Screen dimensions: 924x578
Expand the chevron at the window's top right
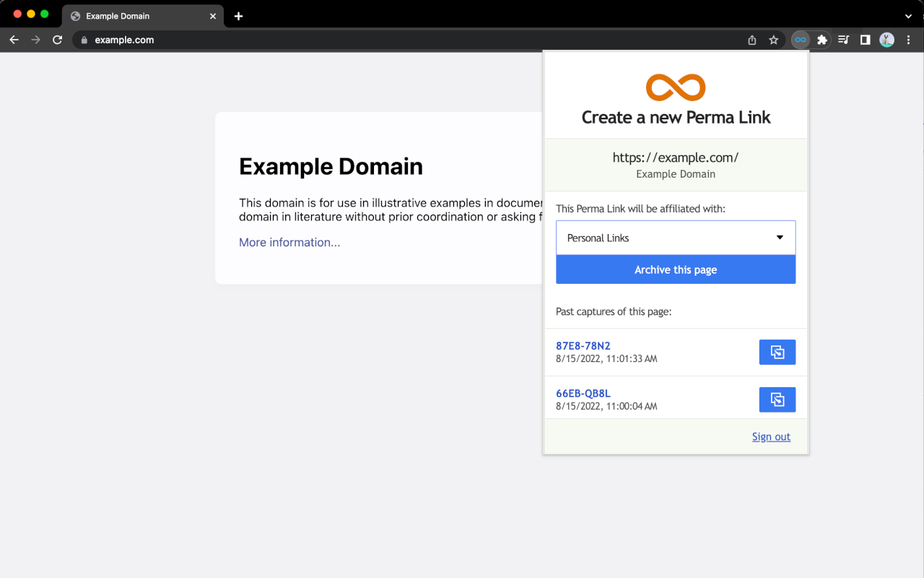[908, 16]
